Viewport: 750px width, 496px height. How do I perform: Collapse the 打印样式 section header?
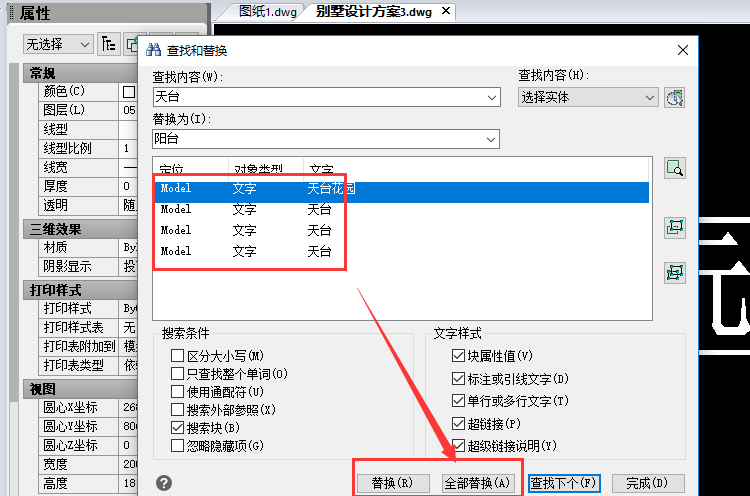80,290
